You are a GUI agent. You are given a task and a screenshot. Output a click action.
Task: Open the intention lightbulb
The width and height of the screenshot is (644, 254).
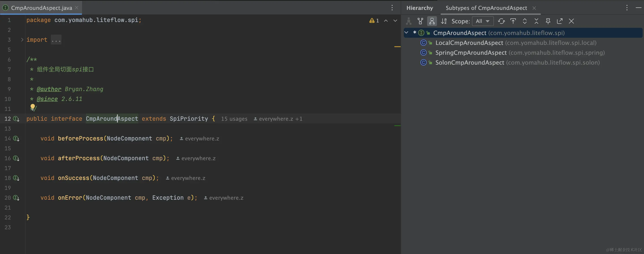click(x=32, y=107)
